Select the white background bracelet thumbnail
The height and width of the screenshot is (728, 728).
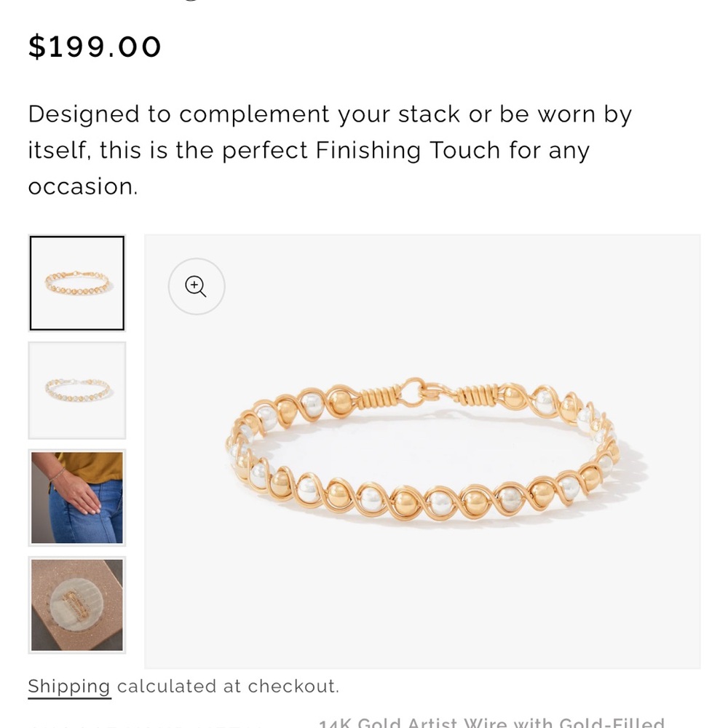click(76, 390)
